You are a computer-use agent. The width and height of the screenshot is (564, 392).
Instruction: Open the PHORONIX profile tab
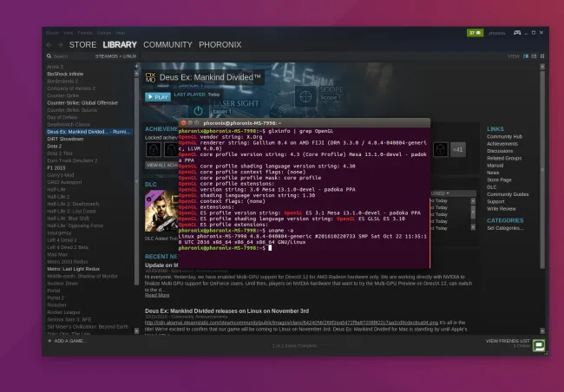point(220,45)
